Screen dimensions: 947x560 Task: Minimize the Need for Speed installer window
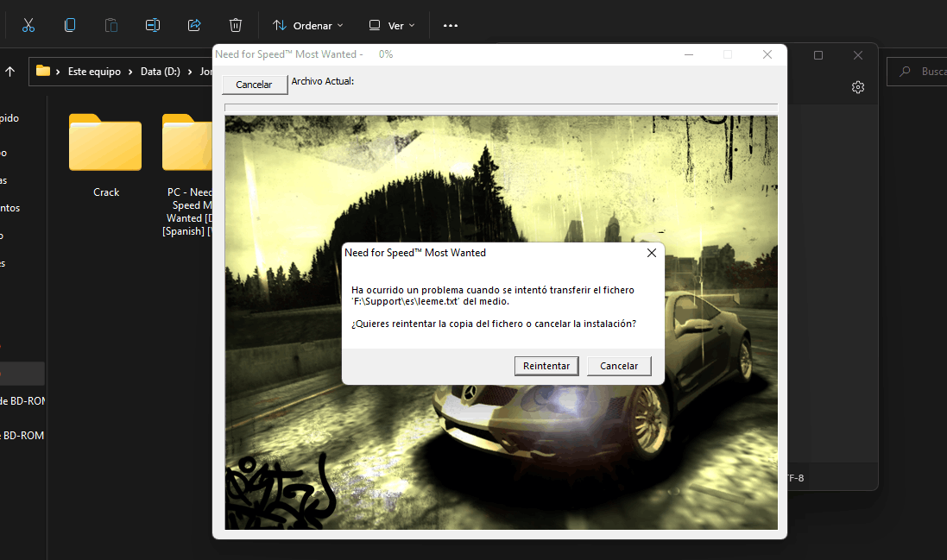coord(689,54)
